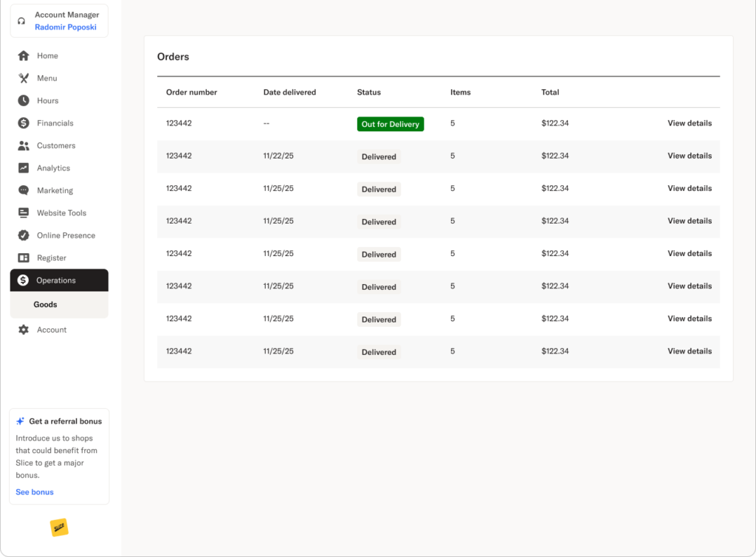Click the Register icon
Viewport: 756px width, 557px height.
[24, 257]
